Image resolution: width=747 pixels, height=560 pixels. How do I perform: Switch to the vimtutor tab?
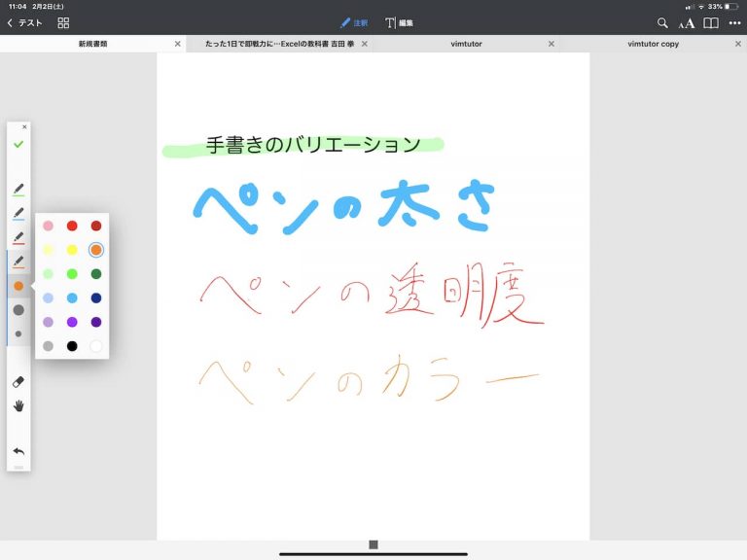pos(466,44)
